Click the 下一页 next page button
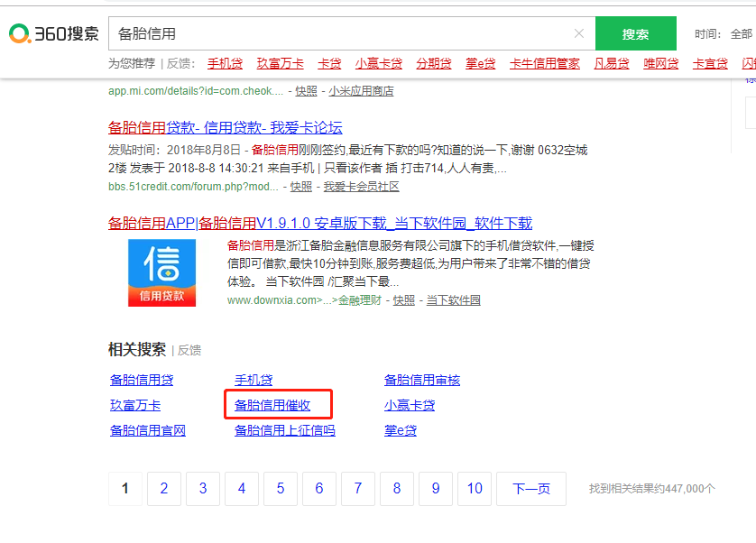 [x=531, y=489]
